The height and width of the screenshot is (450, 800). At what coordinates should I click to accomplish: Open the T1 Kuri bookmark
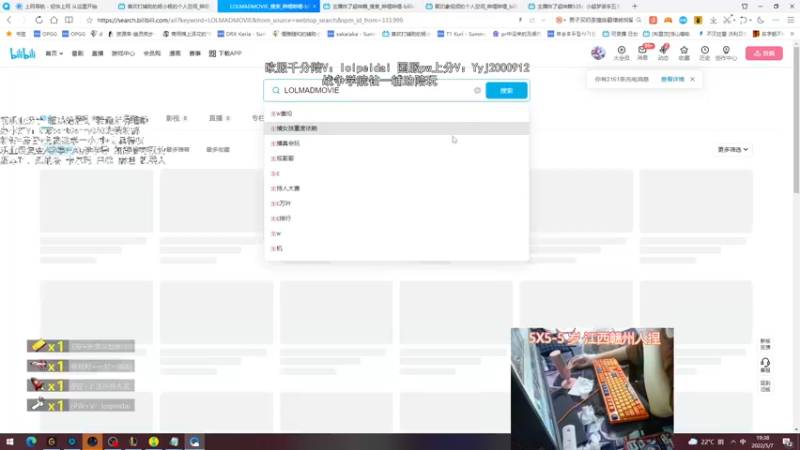[461, 34]
